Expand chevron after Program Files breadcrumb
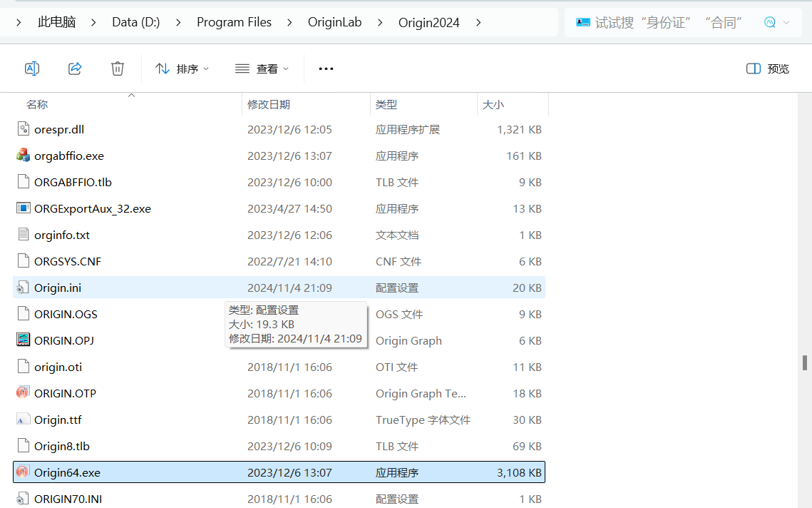This screenshot has height=508, width=812. [289, 22]
